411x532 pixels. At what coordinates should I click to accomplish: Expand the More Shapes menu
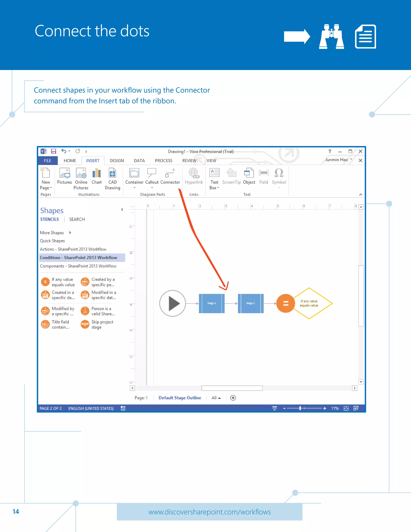tap(56, 233)
